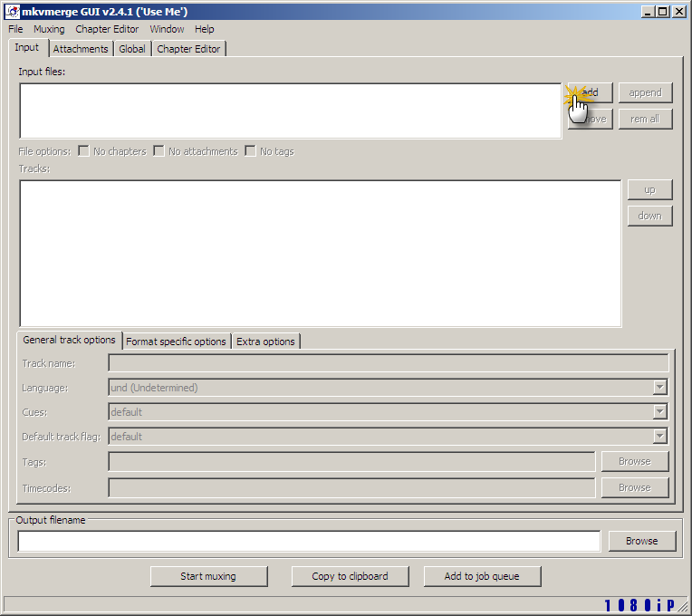692x616 pixels.
Task: Click Browse next to Tags field
Action: coord(635,462)
